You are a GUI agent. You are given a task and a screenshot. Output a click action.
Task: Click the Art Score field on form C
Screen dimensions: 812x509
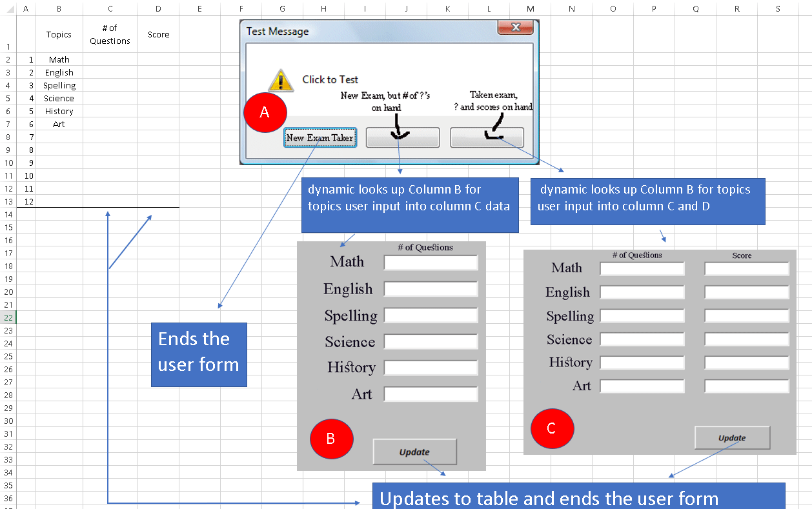pos(746,385)
